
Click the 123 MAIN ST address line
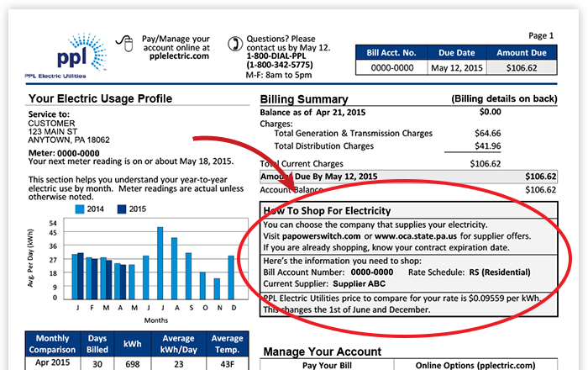(52, 132)
